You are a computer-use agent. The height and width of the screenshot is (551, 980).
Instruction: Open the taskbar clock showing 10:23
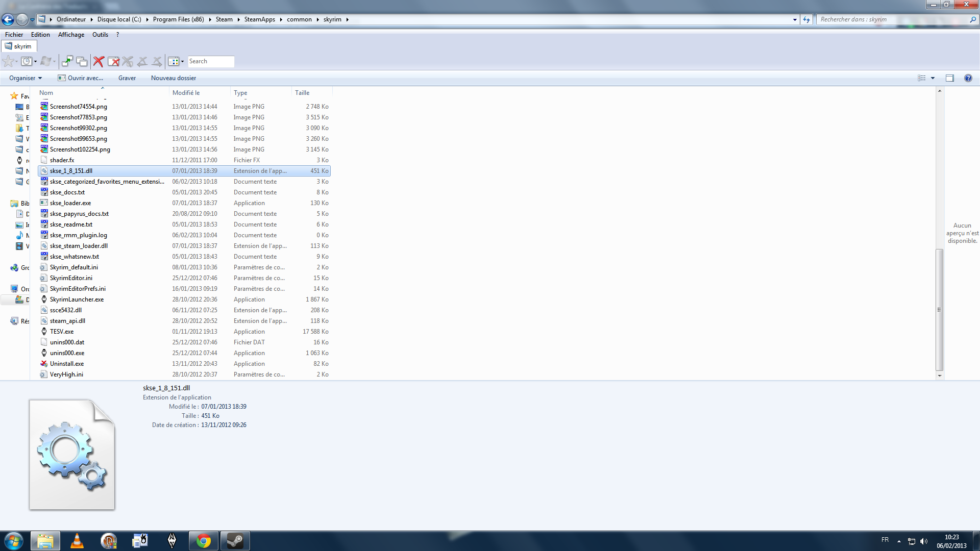pyautogui.click(x=951, y=541)
